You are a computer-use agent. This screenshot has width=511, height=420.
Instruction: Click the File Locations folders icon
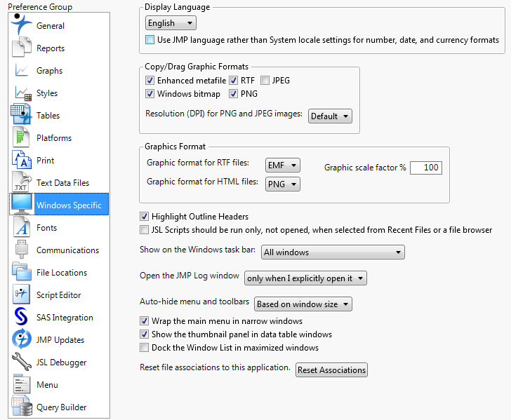point(22,271)
